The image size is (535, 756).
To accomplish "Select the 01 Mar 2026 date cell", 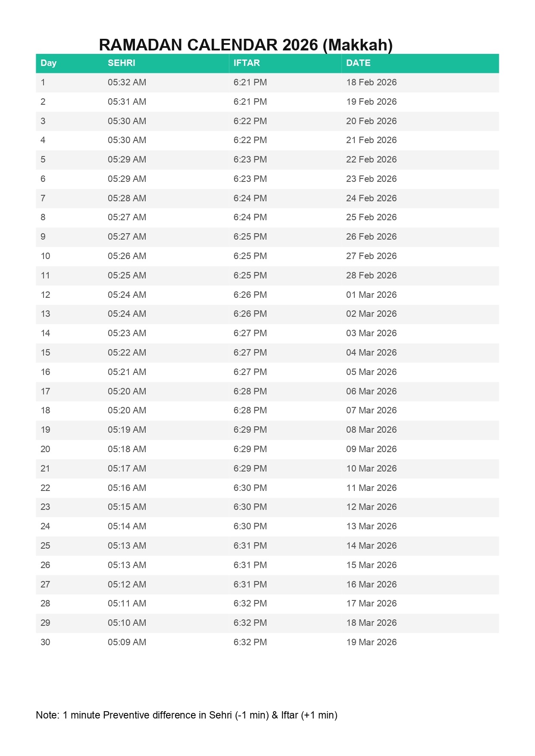I will coord(371,295).
